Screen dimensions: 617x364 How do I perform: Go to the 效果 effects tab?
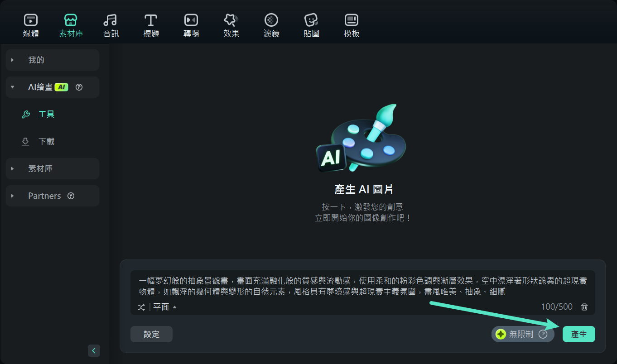(231, 26)
